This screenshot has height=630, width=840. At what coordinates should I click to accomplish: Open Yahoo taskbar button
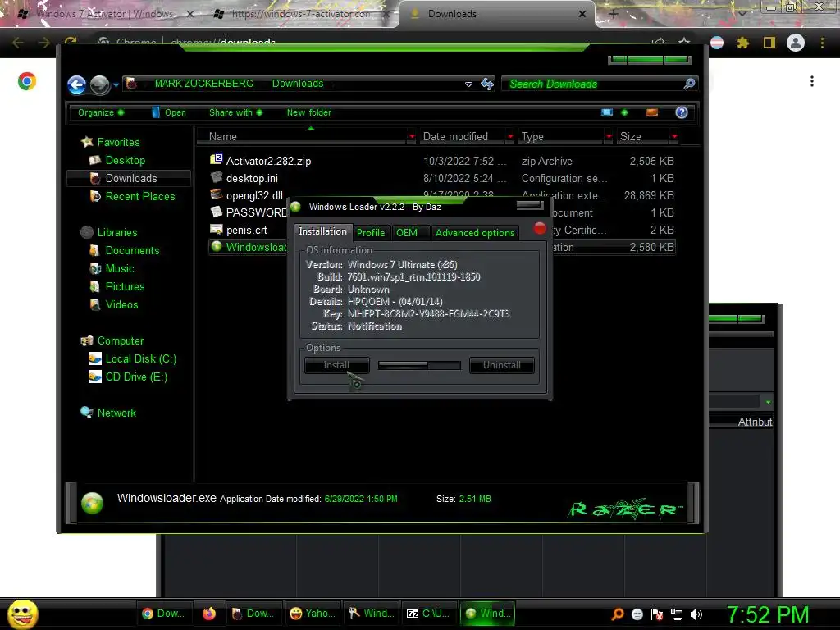pyautogui.click(x=313, y=614)
